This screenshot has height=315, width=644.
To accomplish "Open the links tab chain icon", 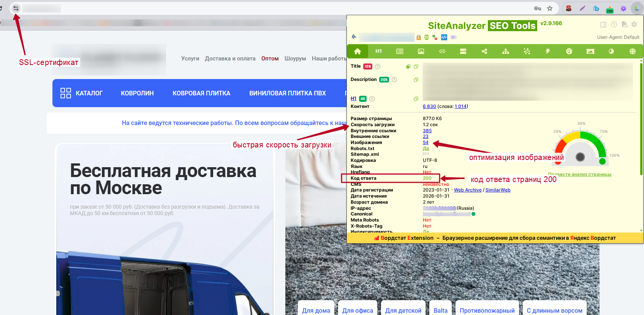I will (442, 51).
